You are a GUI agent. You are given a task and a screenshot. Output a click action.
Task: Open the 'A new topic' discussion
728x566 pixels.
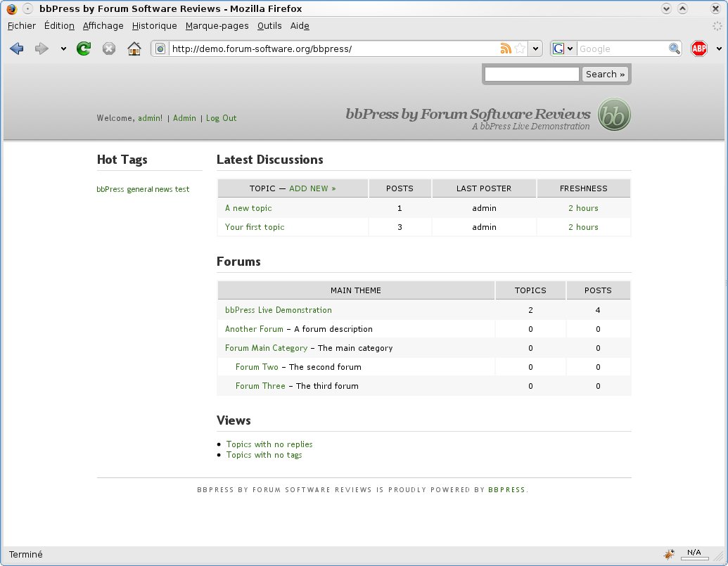click(248, 208)
